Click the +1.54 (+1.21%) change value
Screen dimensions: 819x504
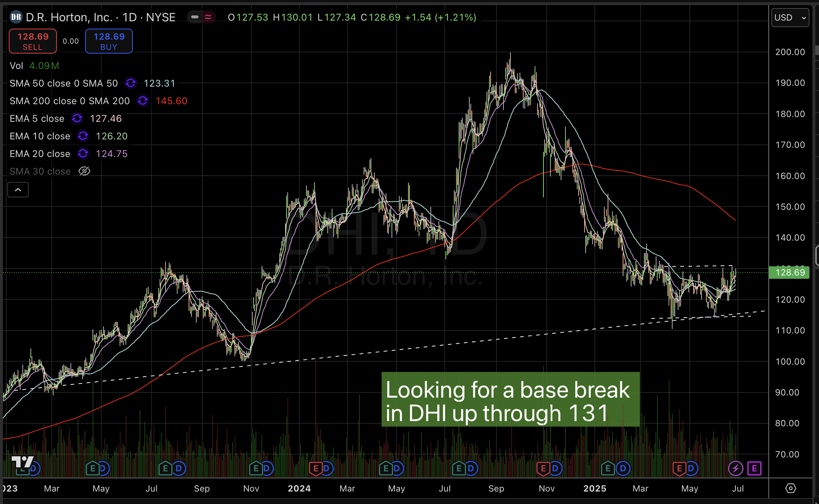(x=440, y=17)
